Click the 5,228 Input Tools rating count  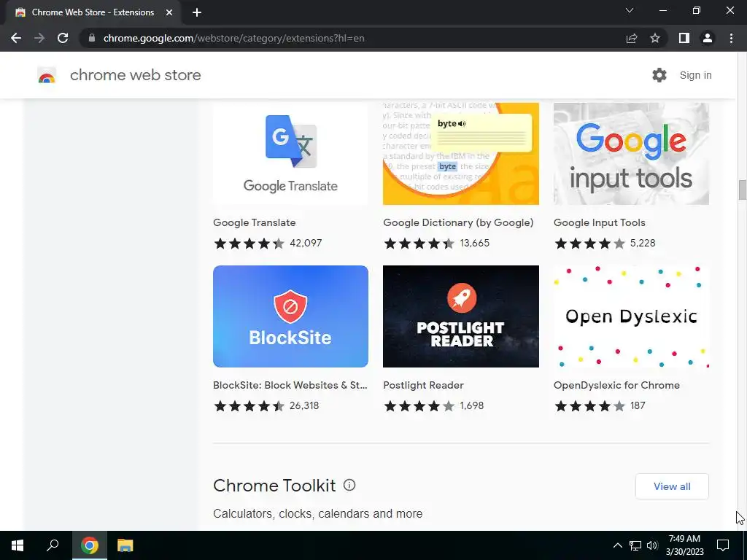(643, 244)
